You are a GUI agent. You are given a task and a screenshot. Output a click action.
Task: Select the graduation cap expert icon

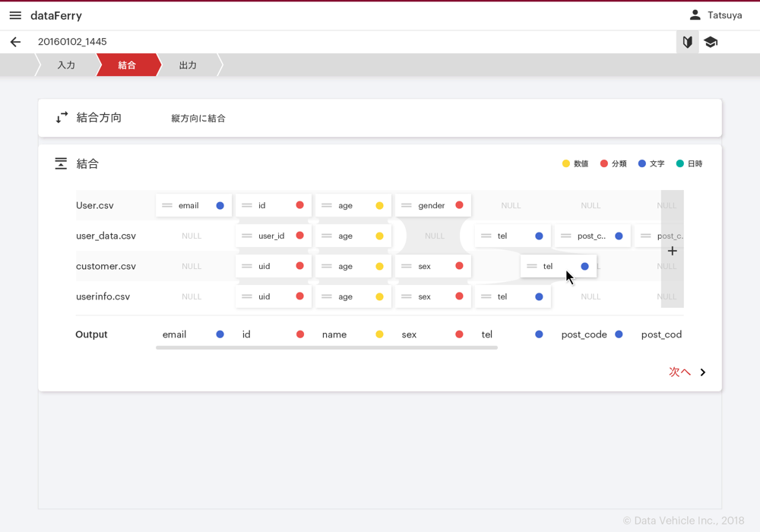click(711, 42)
